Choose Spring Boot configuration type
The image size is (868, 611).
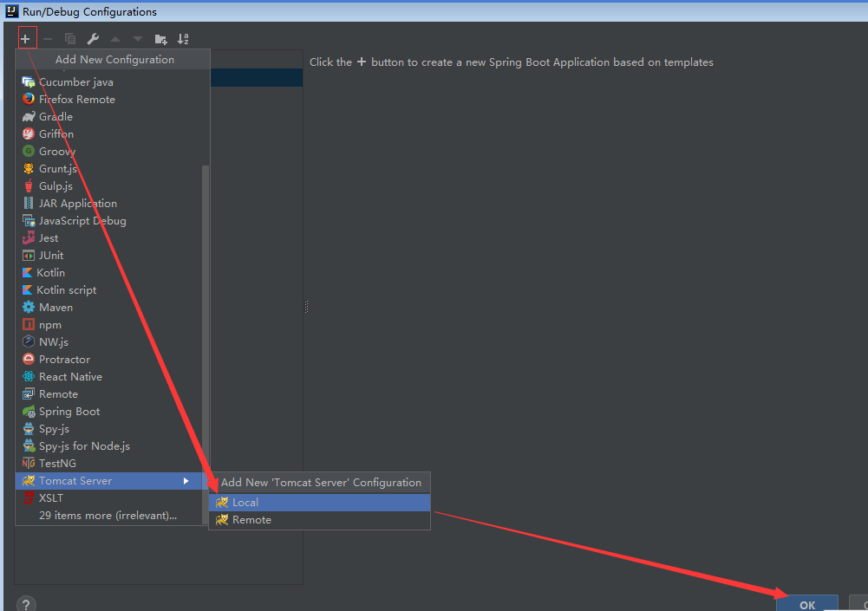(109, 411)
